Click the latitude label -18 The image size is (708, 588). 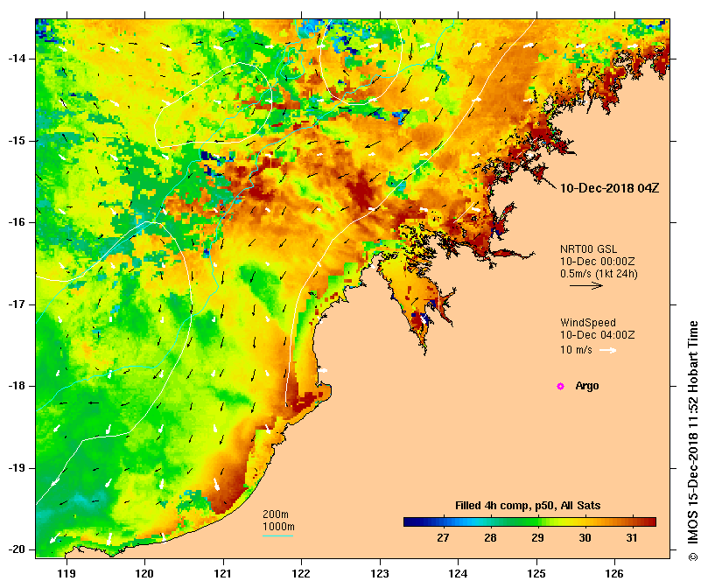pos(18,386)
